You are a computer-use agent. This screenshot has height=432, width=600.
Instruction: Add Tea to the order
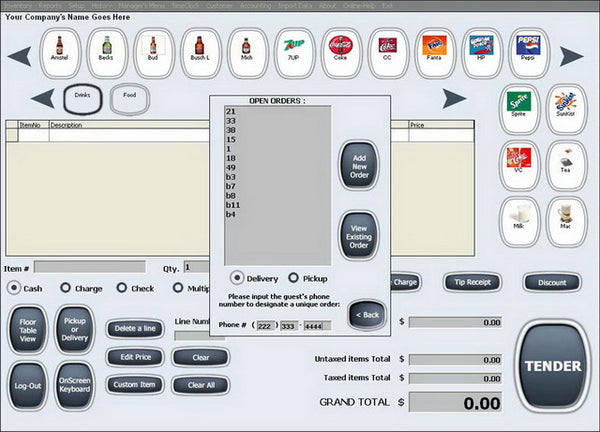(x=566, y=165)
